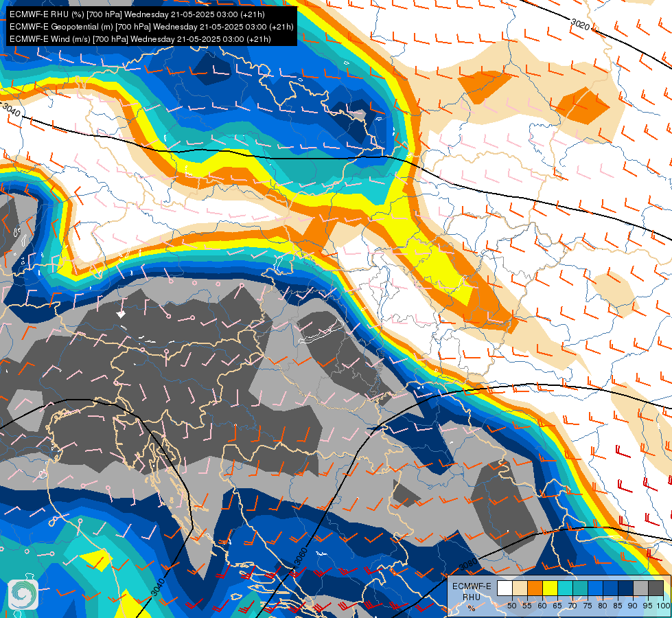
Task: Click legend tick label '65'
Action: click(x=557, y=606)
